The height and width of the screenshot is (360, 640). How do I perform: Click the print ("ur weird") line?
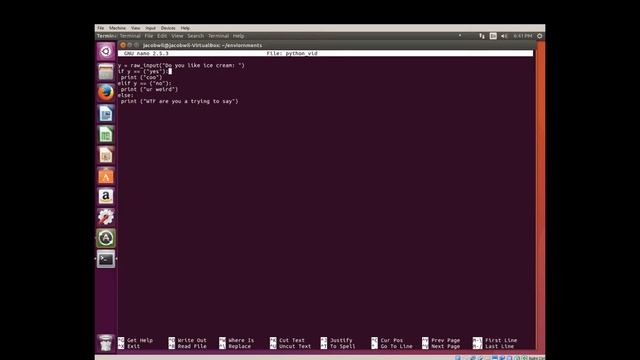pyautogui.click(x=149, y=89)
